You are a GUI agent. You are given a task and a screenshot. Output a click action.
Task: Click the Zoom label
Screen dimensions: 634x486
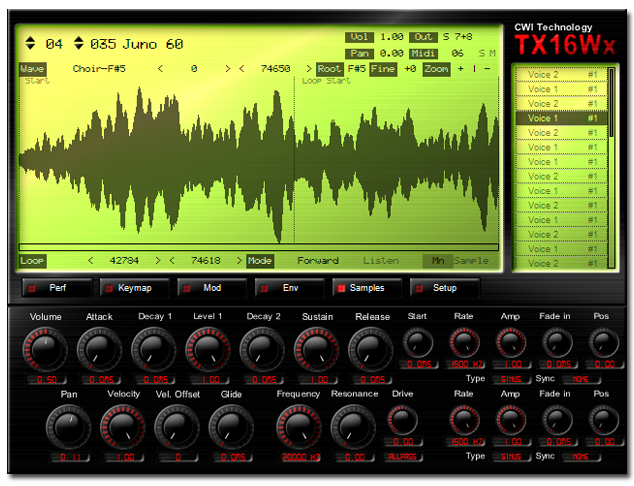pyautogui.click(x=436, y=69)
